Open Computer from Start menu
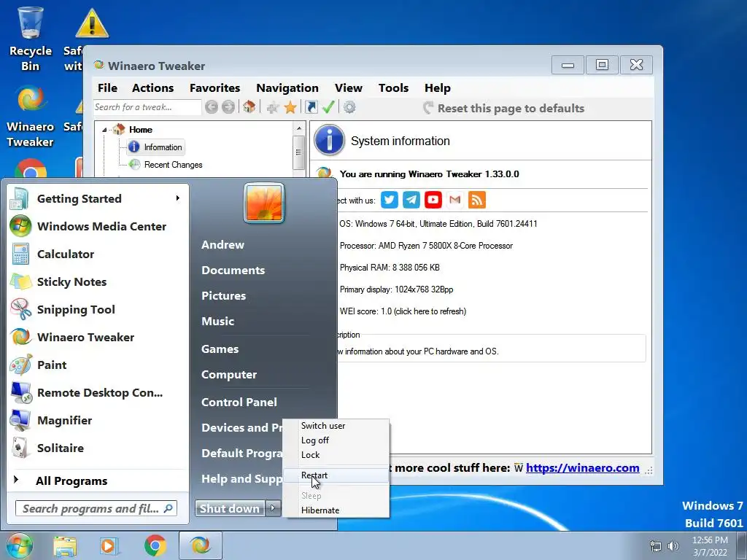 pyautogui.click(x=229, y=375)
